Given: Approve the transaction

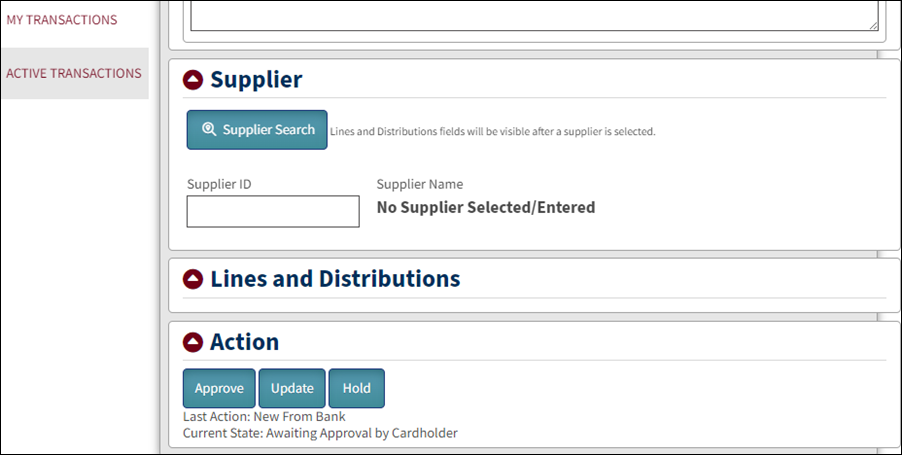Looking at the screenshot, I should [x=219, y=388].
